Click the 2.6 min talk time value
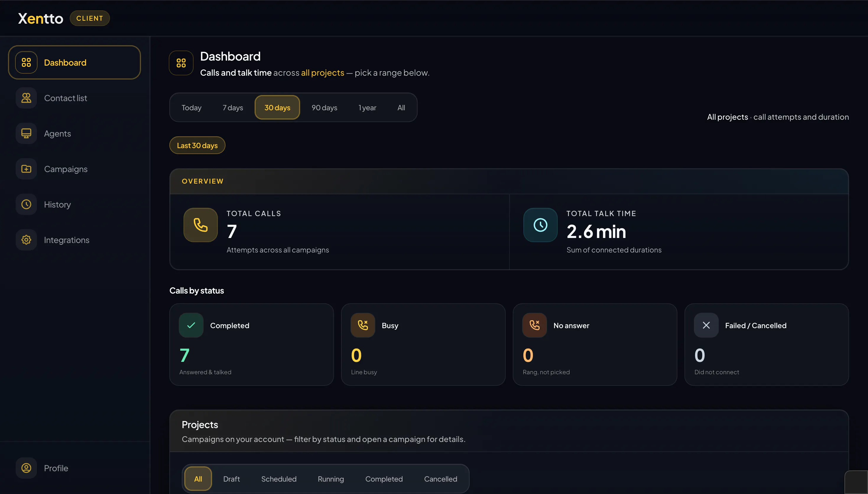The image size is (868, 494). [596, 231]
